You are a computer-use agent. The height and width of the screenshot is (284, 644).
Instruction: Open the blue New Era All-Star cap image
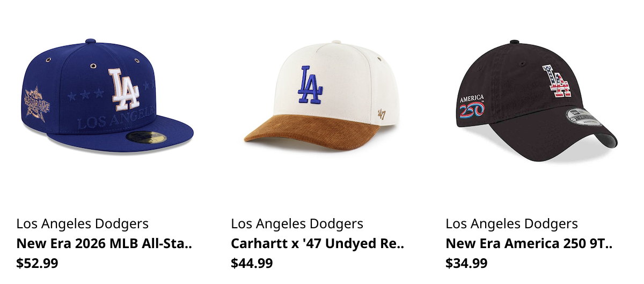(107, 95)
